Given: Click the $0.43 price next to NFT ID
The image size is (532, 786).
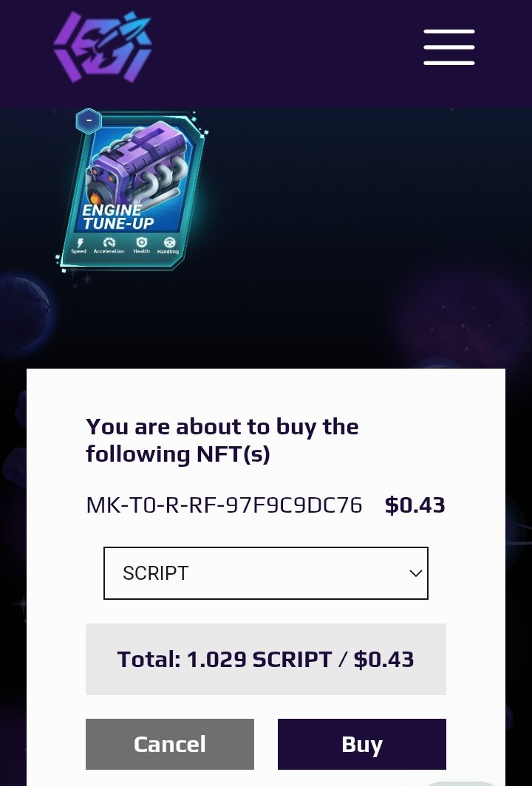Looking at the screenshot, I should coord(415,505).
